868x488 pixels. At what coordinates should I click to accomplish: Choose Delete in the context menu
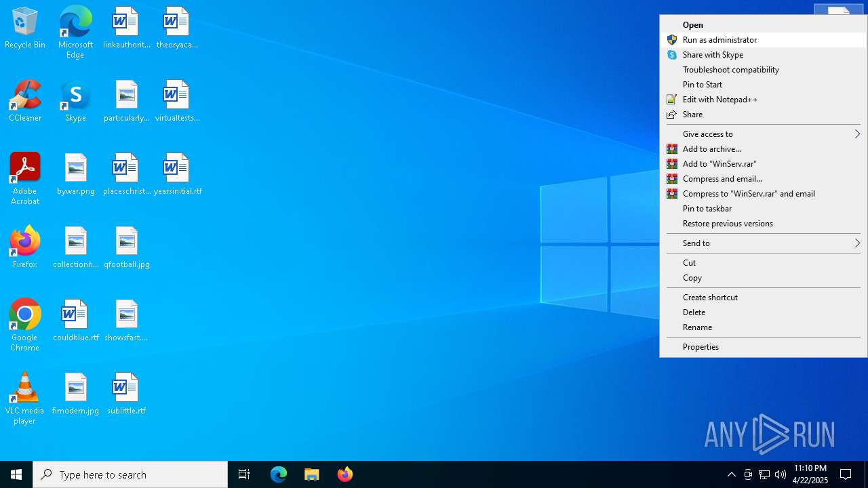click(764, 312)
